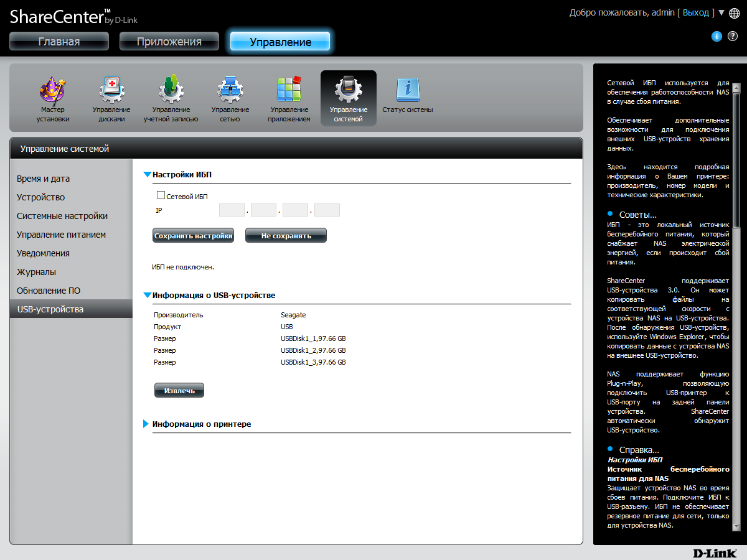
Task: Select the Управление системой icon
Action: (349, 98)
